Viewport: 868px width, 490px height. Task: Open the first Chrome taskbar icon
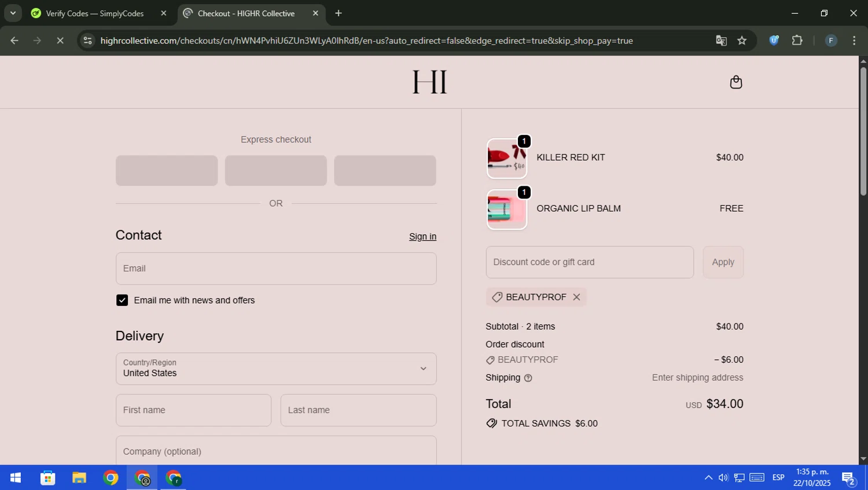click(x=111, y=478)
